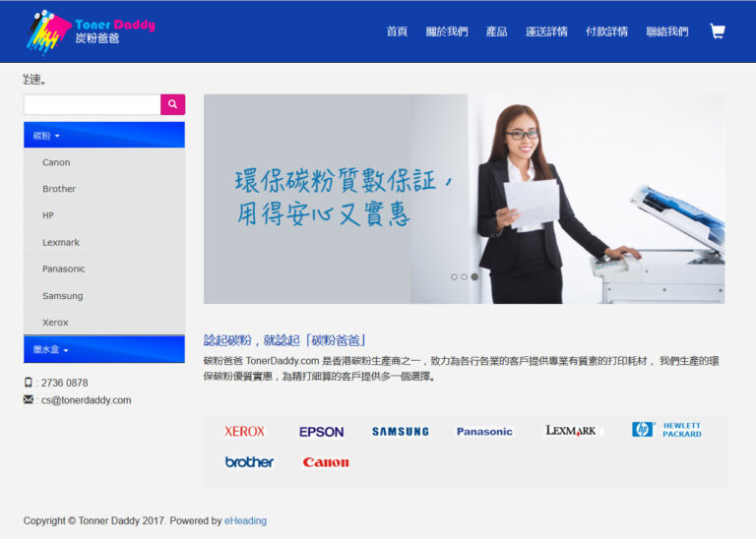This screenshot has width=756, height=539.
Task: Select the Brother brand logo
Action: coord(249,462)
